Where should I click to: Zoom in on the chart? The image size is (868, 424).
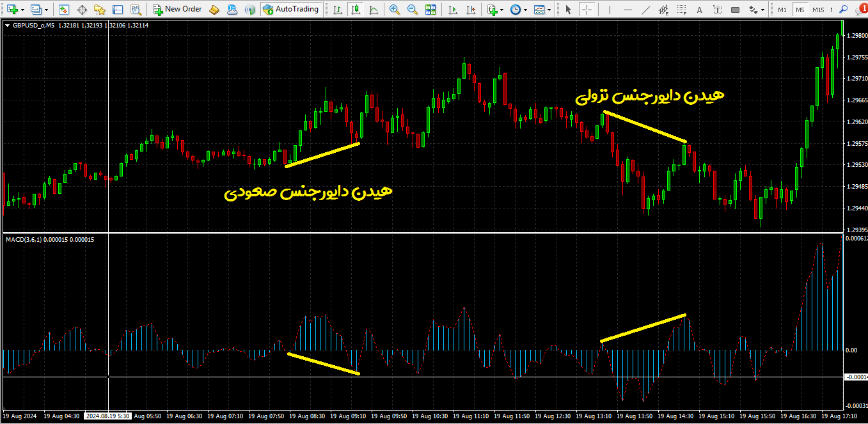point(395,10)
